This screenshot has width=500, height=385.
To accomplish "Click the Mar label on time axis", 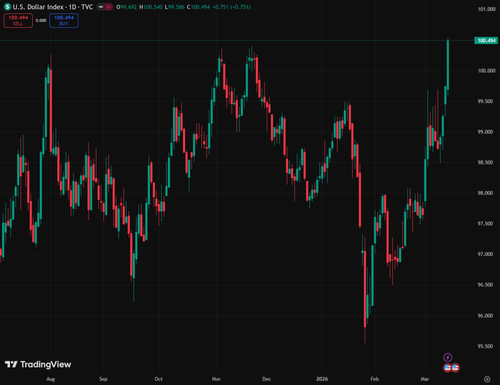I will click(425, 379).
